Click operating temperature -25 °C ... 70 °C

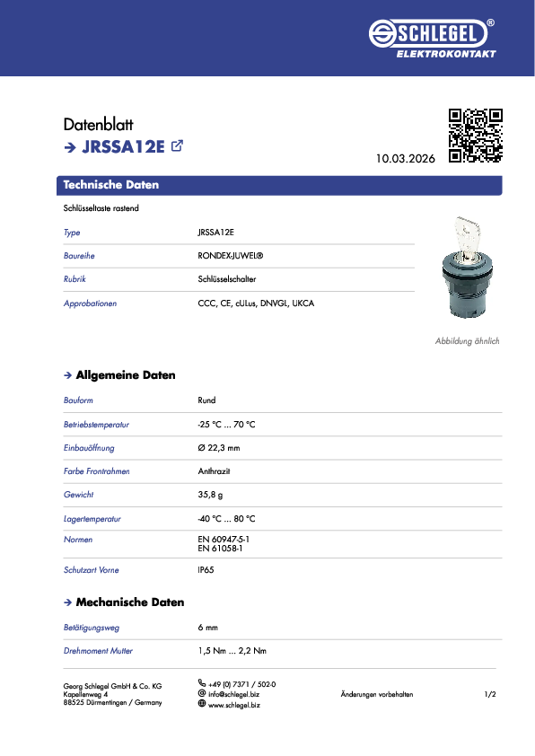226,425
